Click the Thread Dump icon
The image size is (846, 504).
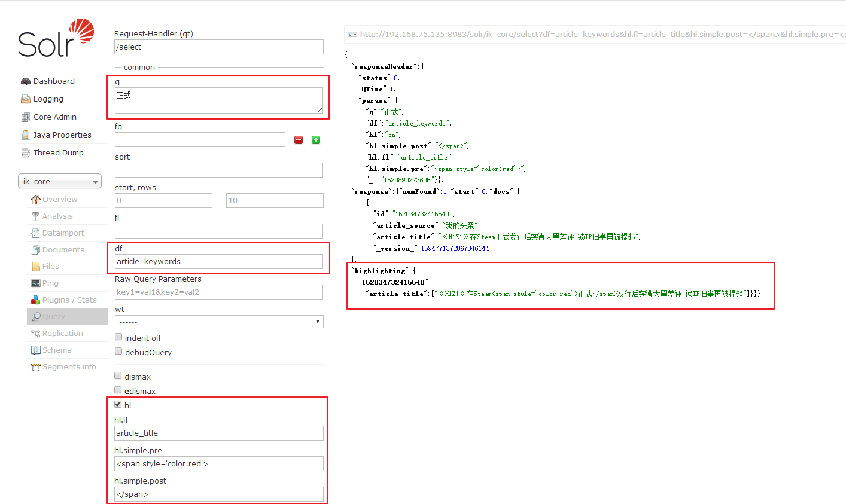click(x=25, y=153)
